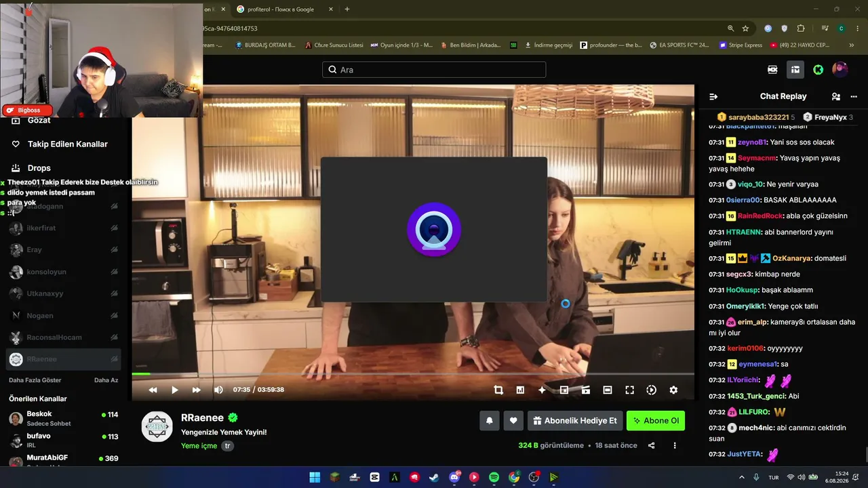Open Steam from the taskbar
The image size is (868, 488).
pos(434,477)
